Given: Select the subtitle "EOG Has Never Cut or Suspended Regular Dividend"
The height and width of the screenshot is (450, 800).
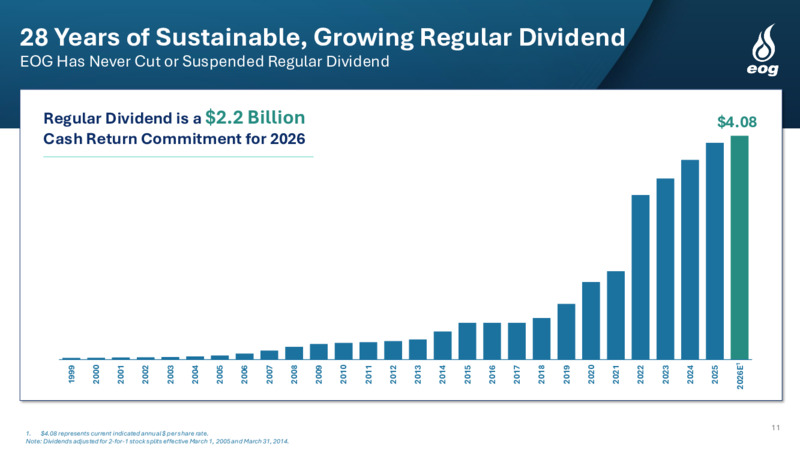Looking at the screenshot, I should 204,62.
